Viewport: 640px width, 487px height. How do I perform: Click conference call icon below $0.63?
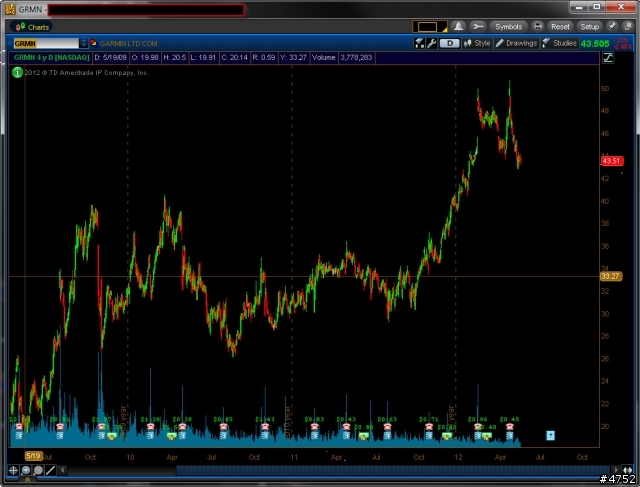click(x=387, y=435)
